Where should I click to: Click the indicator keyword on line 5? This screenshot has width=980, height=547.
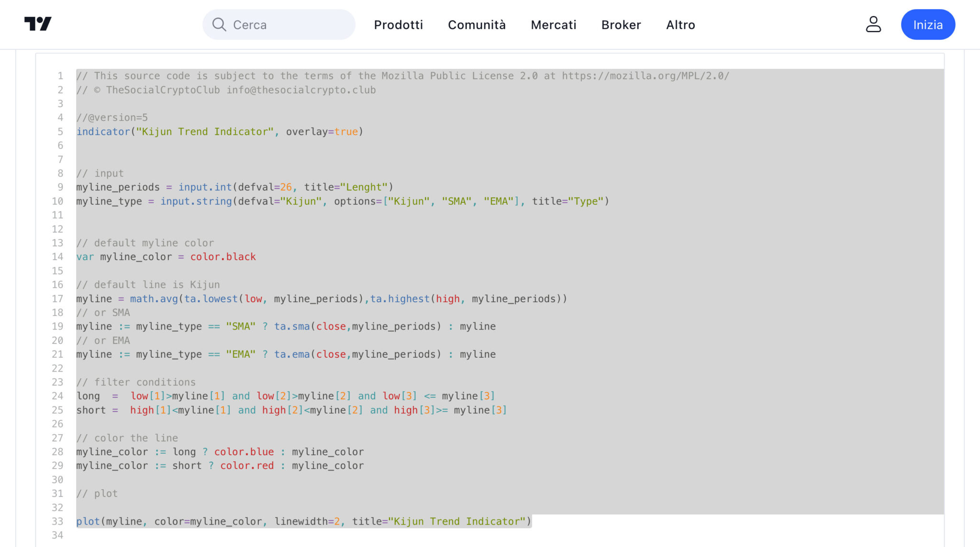click(103, 131)
